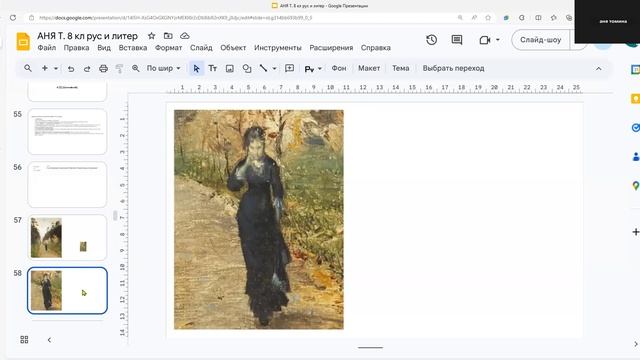Viewport: 640px width, 360px height.
Task: Print the presentation
Action: (x=103, y=69)
